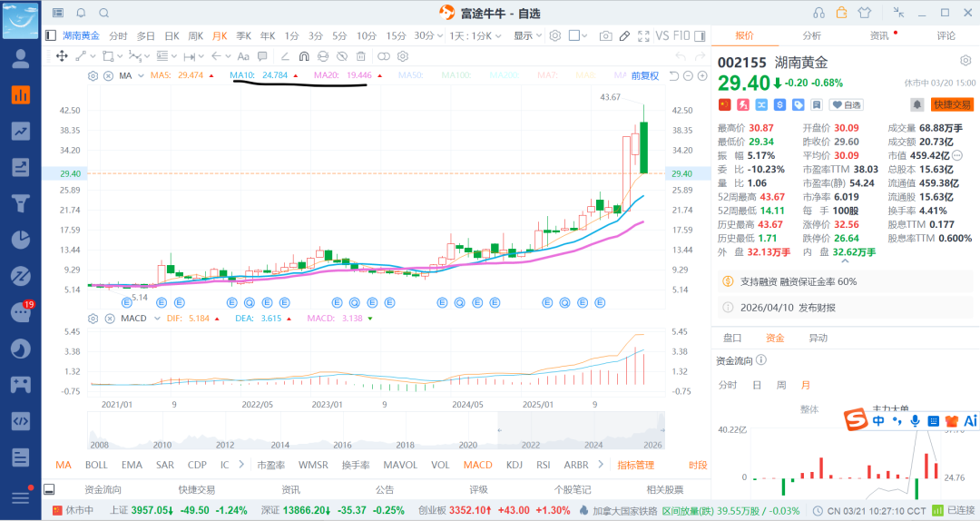
Task: Open the game controller sidebar icon
Action: coord(21,384)
